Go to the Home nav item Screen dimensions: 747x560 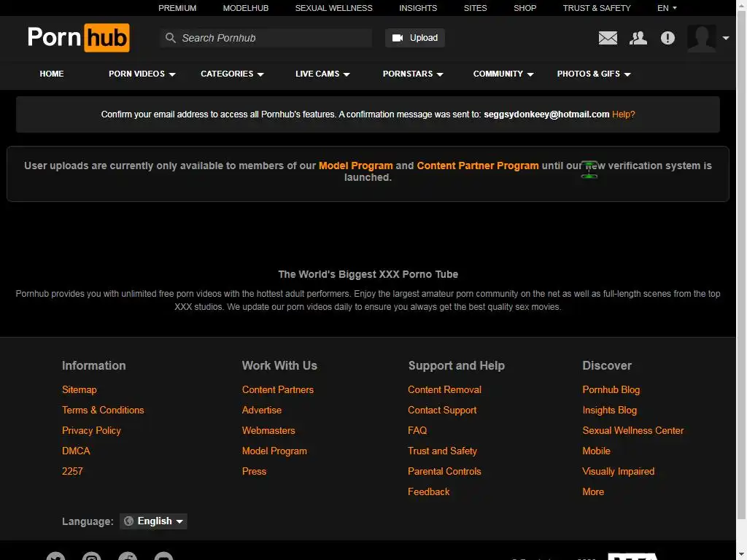(x=52, y=74)
